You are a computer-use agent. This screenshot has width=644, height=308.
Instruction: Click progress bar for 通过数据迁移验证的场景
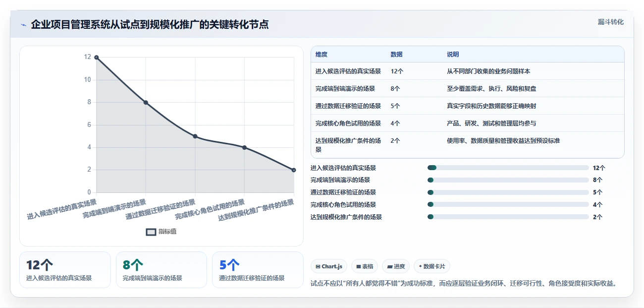pos(508,192)
